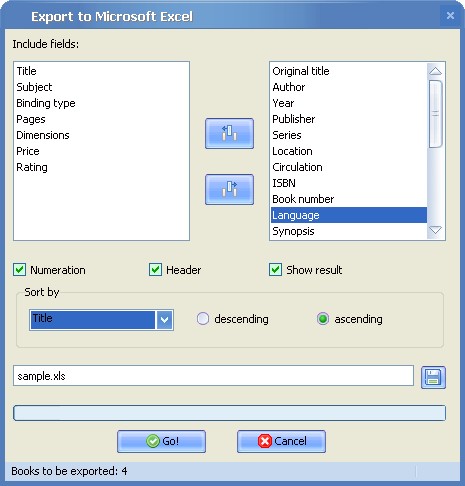Select the descending sort order

[x=203, y=319]
